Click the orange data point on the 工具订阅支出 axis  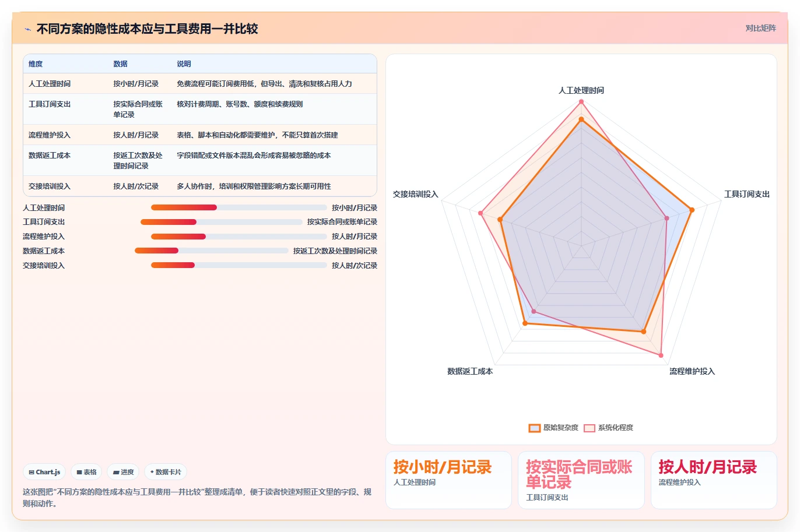click(692, 210)
